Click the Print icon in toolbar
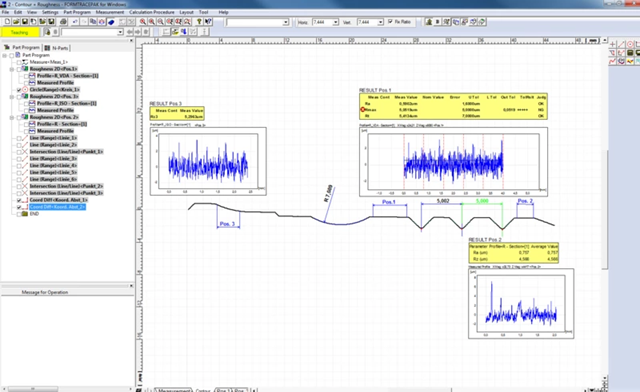This screenshot has height=392, width=640. (x=63, y=22)
